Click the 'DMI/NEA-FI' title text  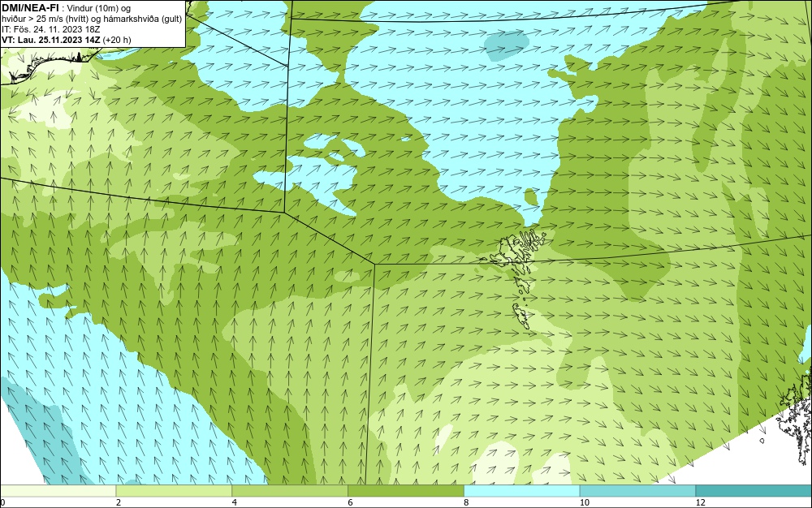(x=30, y=8)
